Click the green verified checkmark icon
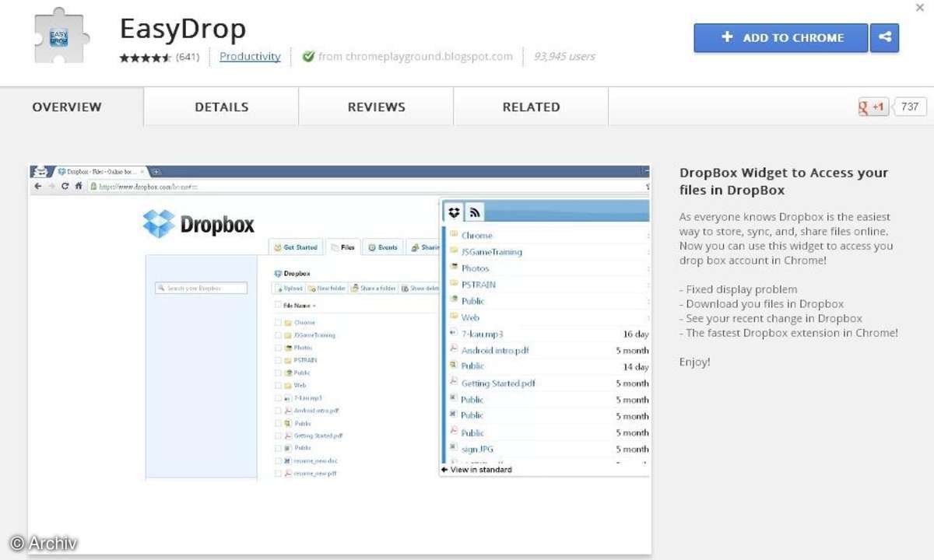This screenshot has width=934, height=560. click(308, 56)
